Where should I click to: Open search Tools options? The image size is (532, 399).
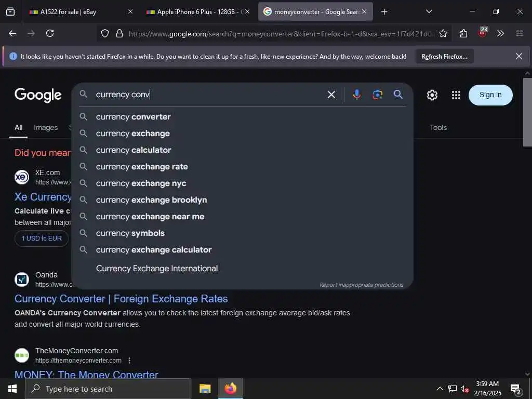(x=438, y=128)
